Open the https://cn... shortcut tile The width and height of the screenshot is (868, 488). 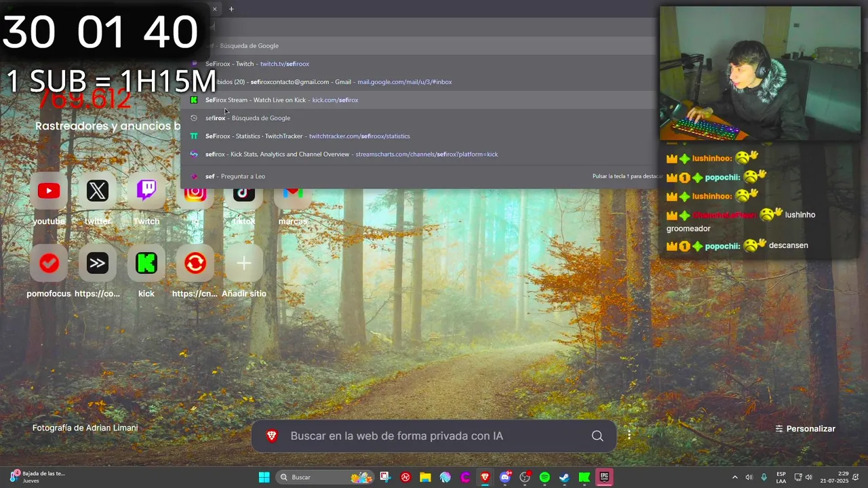pos(195,263)
